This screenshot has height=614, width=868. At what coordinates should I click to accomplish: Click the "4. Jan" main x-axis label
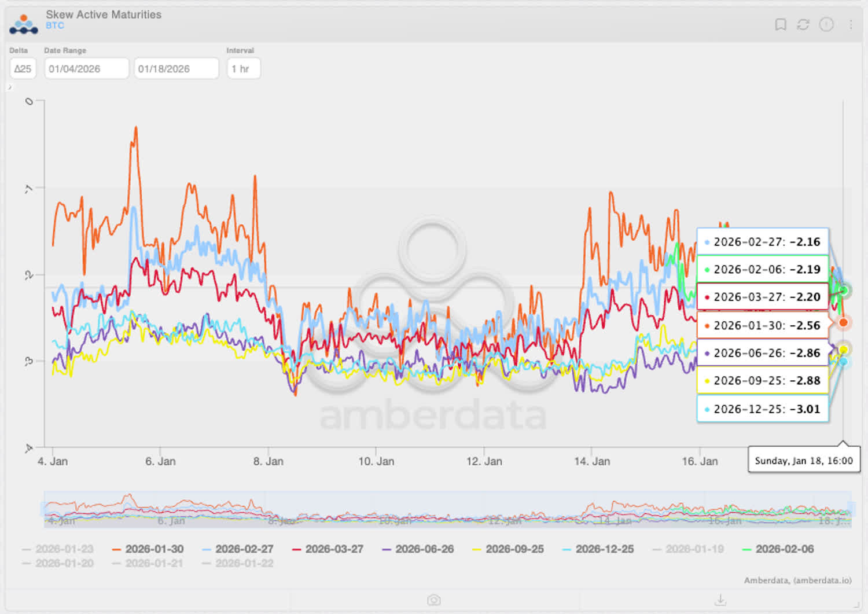click(x=53, y=462)
